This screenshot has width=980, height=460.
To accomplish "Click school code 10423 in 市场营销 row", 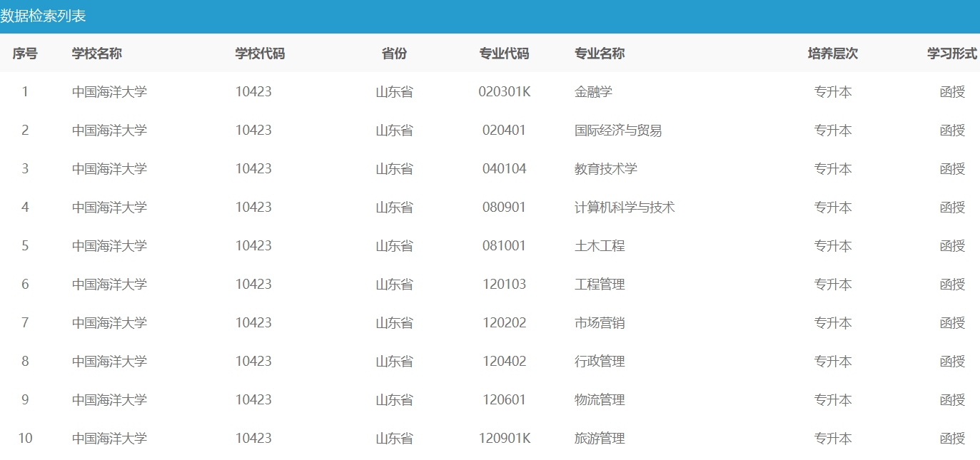I will (x=254, y=323).
